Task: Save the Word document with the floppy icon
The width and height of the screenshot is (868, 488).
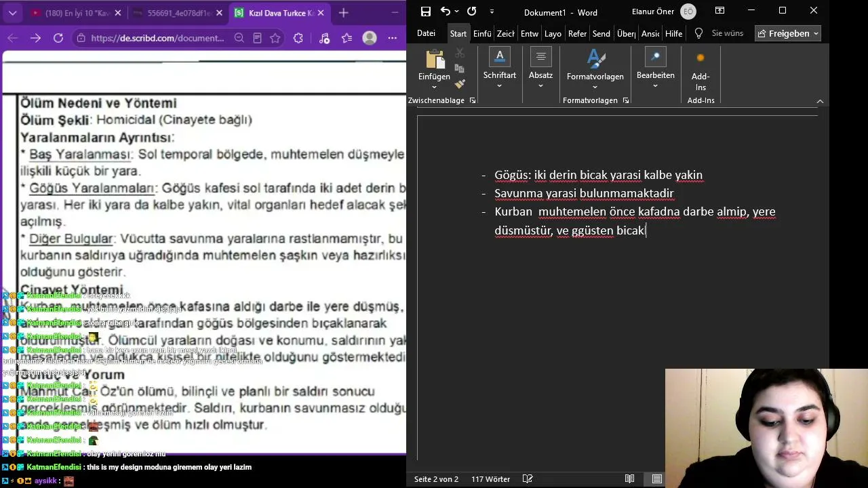Action: point(425,12)
